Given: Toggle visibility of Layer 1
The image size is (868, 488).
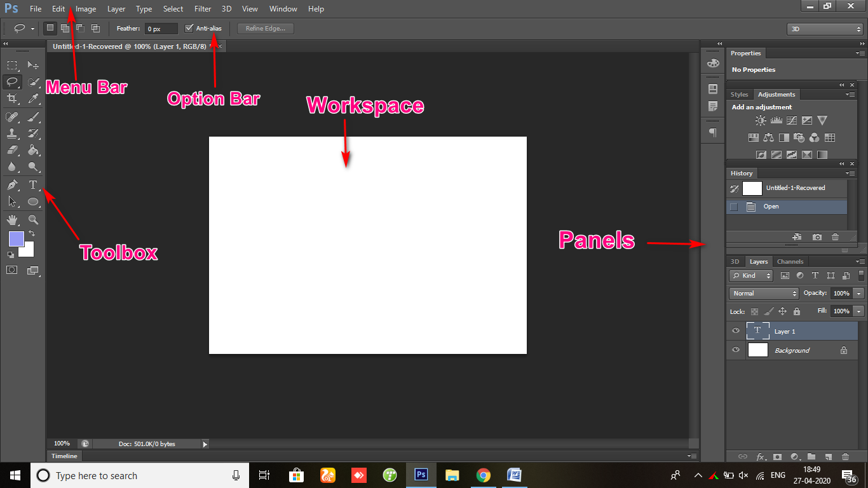Looking at the screenshot, I should pos(735,330).
